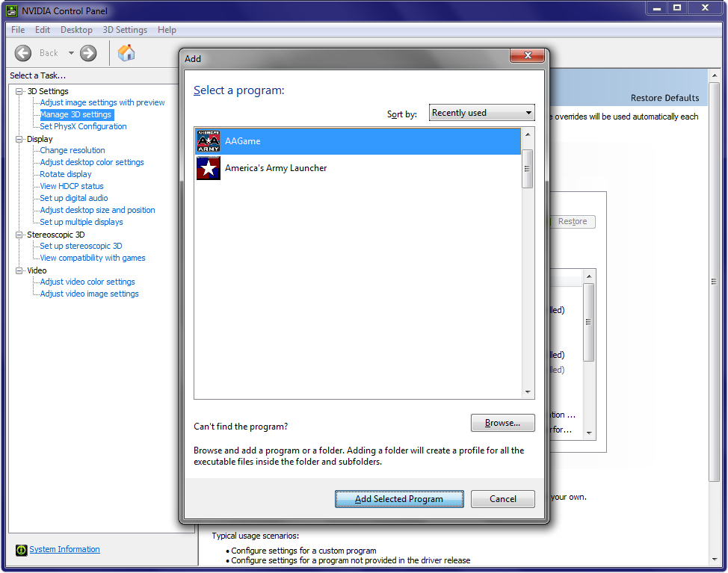Collapse the 3D Settings tree node
The image size is (728, 573).
pos(19,91)
